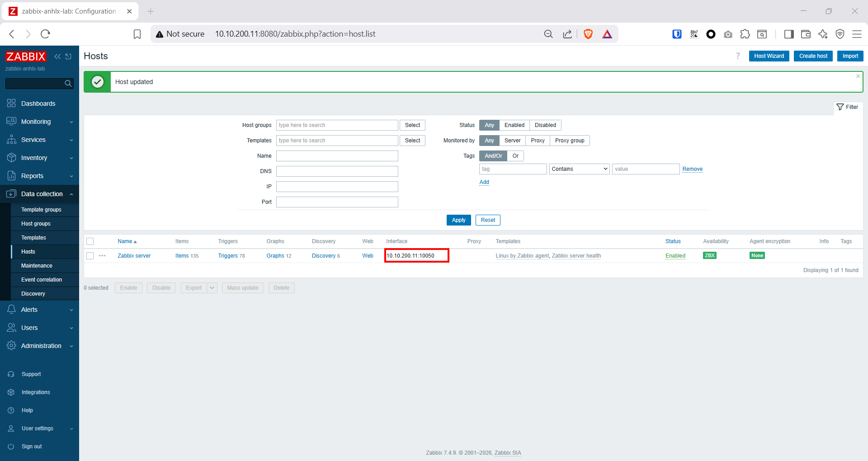Select the Disabled status filter
The height and width of the screenshot is (461, 868).
[545, 125]
